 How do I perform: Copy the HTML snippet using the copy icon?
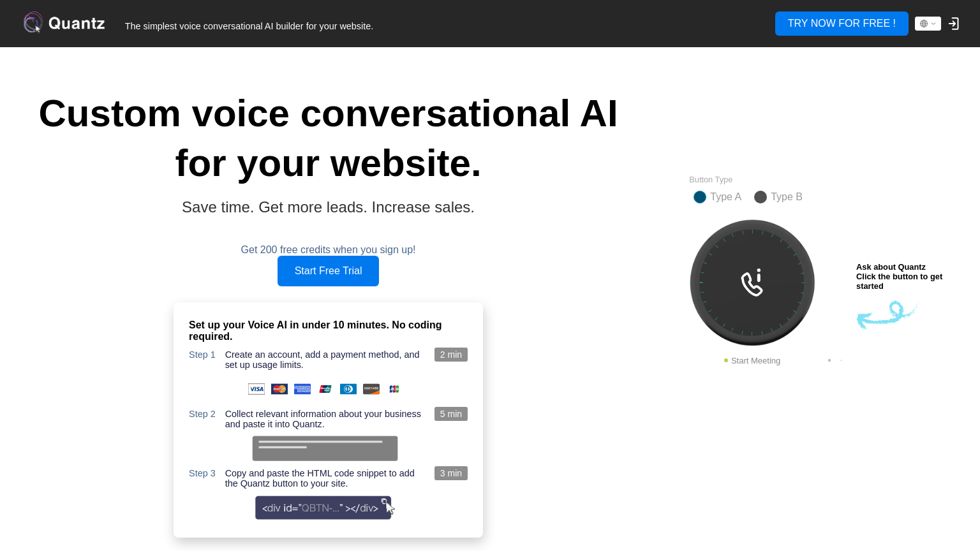(384, 501)
